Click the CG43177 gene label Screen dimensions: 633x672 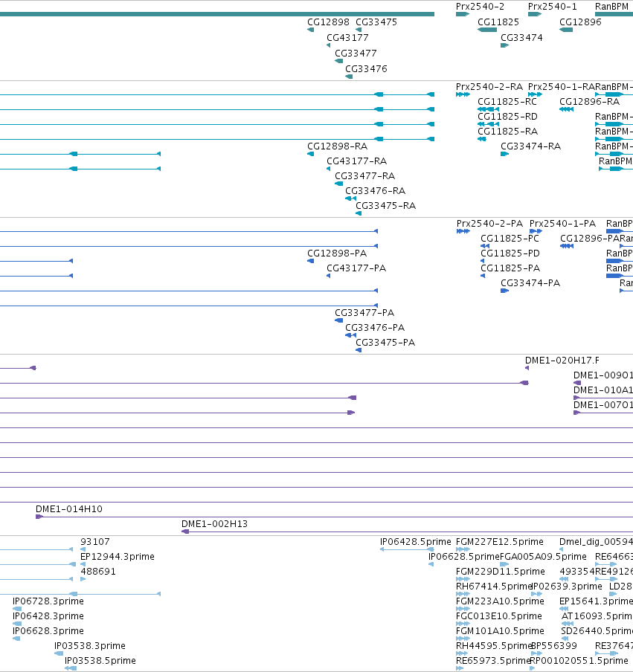[x=347, y=38]
